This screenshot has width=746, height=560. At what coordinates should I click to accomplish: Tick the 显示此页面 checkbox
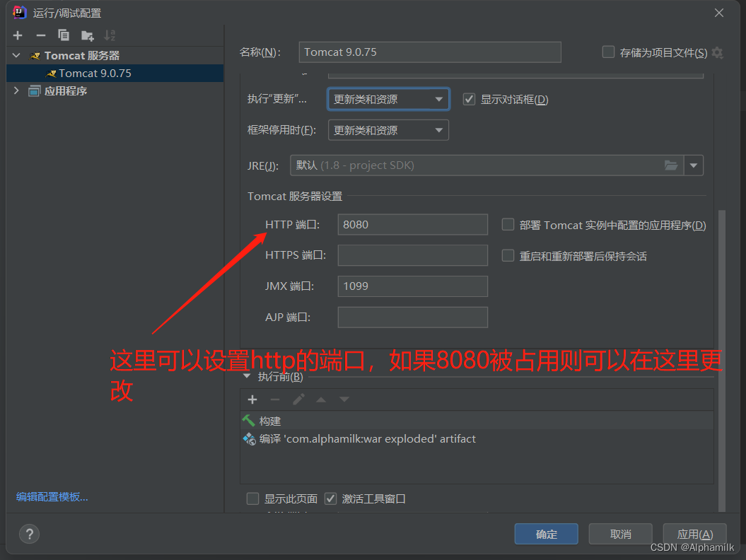[x=252, y=498]
